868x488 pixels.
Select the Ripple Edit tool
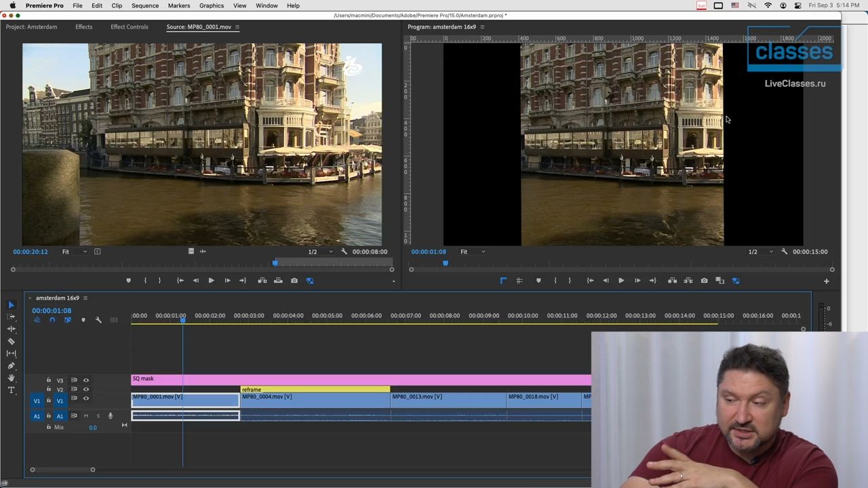click(x=11, y=329)
